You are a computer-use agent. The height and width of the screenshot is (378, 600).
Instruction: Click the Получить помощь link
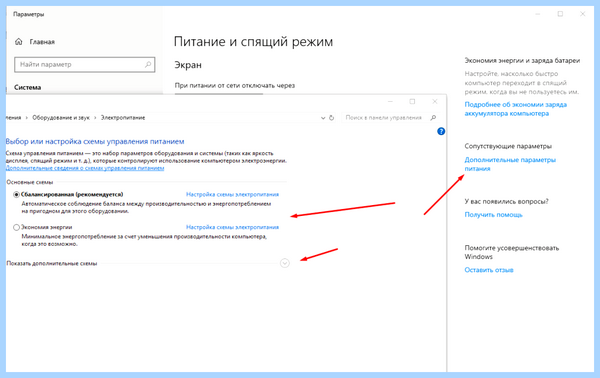(493, 215)
